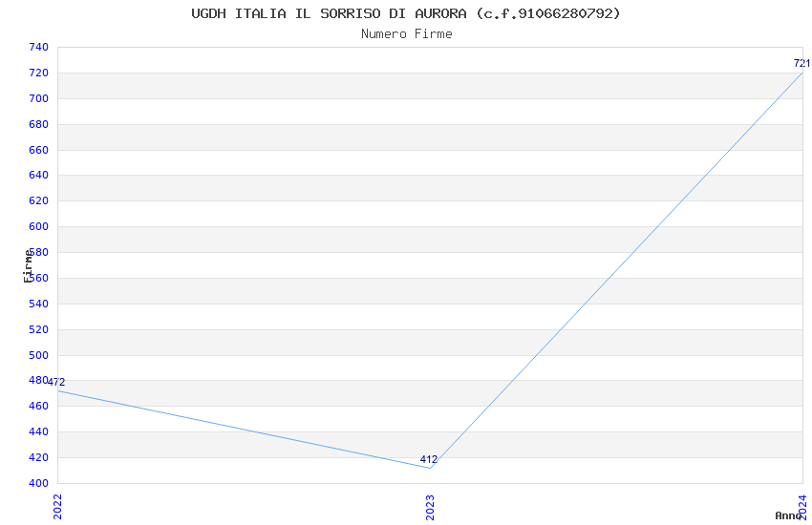Click the Anno axis title
The image size is (812, 525).
click(788, 515)
